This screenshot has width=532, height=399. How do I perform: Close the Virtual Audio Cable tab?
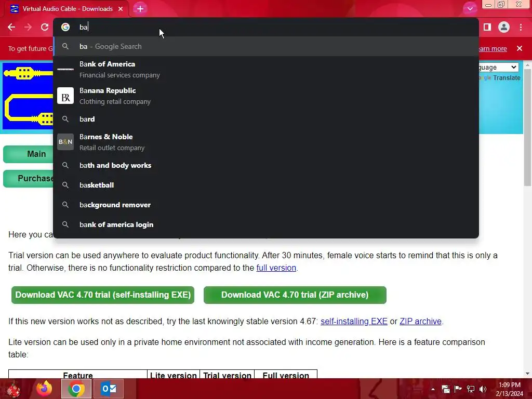pos(121,9)
